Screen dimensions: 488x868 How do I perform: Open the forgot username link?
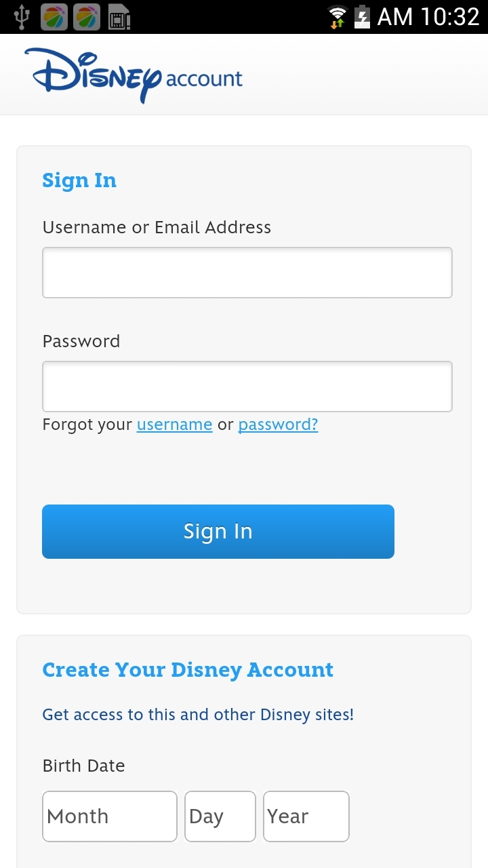[x=174, y=425]
